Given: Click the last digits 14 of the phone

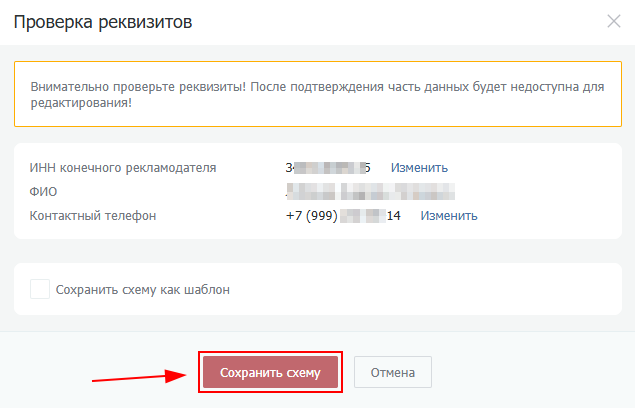Looking at the screenshot, I should [394, 215].
